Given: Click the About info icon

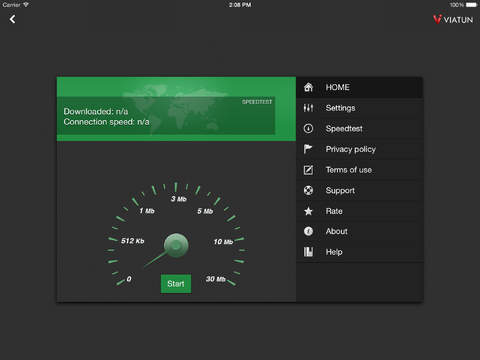Looking at the screenshot, I should point(308,231).
